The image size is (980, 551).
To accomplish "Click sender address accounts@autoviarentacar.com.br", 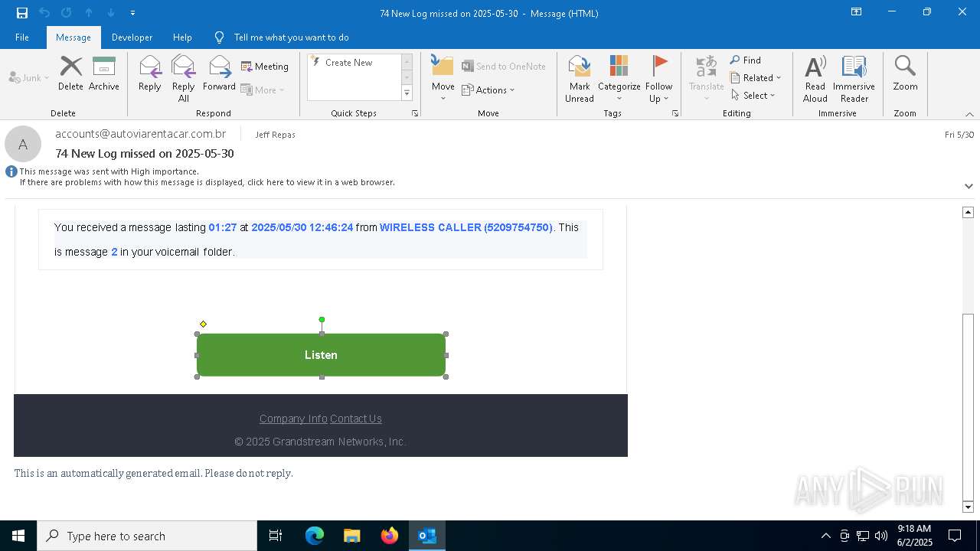I will (x=141, y=134).
